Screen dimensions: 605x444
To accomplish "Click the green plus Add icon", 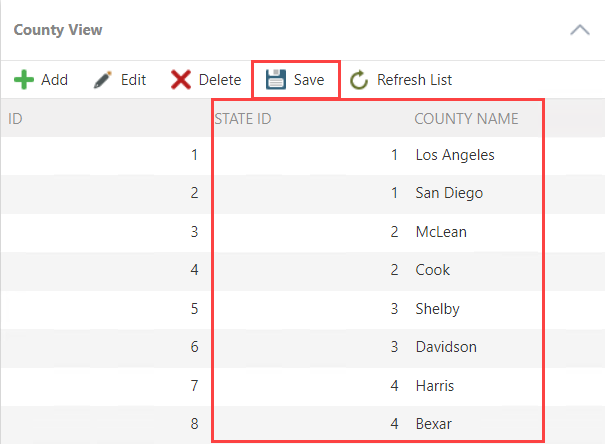I will click(23, 80).
